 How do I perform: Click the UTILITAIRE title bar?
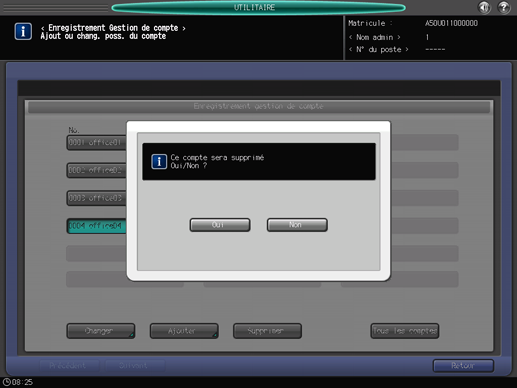pyautogui.click(x=258, y=8)
